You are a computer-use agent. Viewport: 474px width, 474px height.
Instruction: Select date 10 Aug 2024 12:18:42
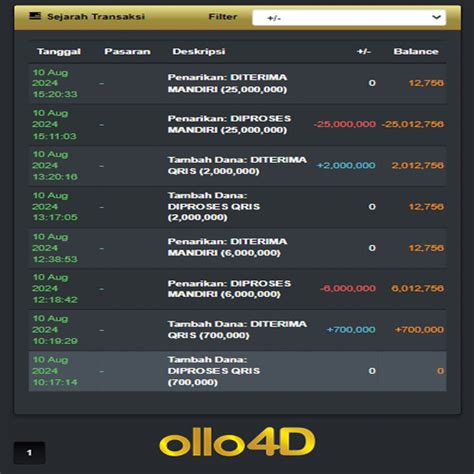[x=55, y=289]
